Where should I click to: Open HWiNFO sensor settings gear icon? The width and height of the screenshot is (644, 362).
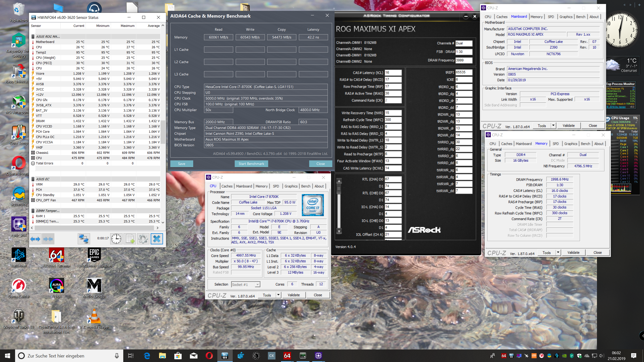click(143, 239)
